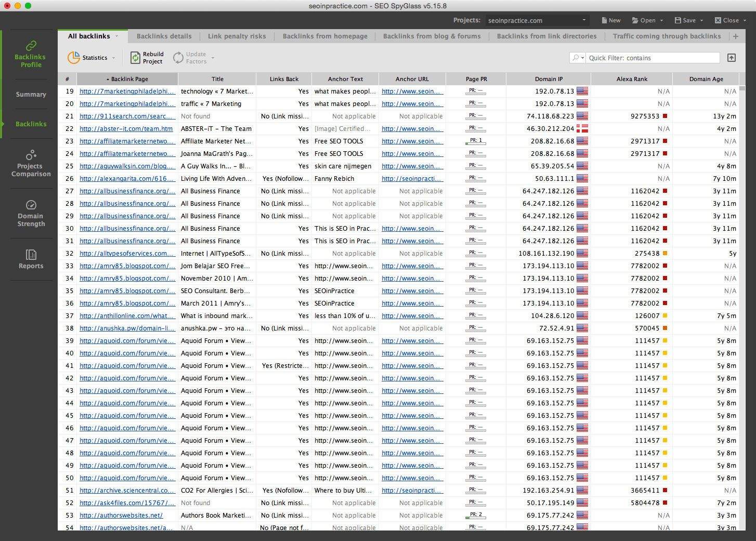Add a new workspace tab with plus
This screenshot has width=756, height=541.
tap(735, 36)
